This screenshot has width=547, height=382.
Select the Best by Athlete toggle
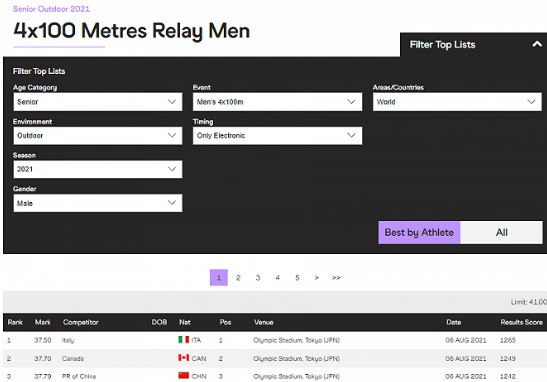pyautogui.click(x=419, y=232)
